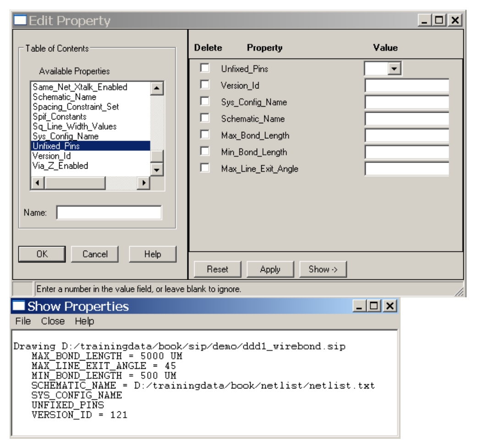Click the Name input field
This screenshot has width=478, height=448.
[109, 213]
